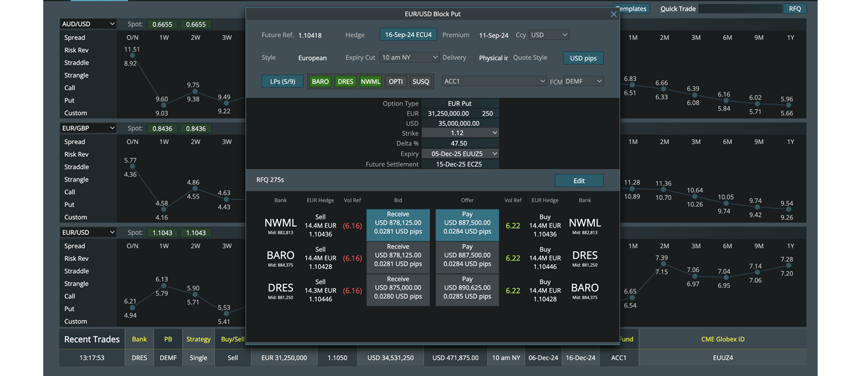The image size is (868, 376).
Task: Open the EUR/GBP currency pair dropdown
Action: (88, 129)
